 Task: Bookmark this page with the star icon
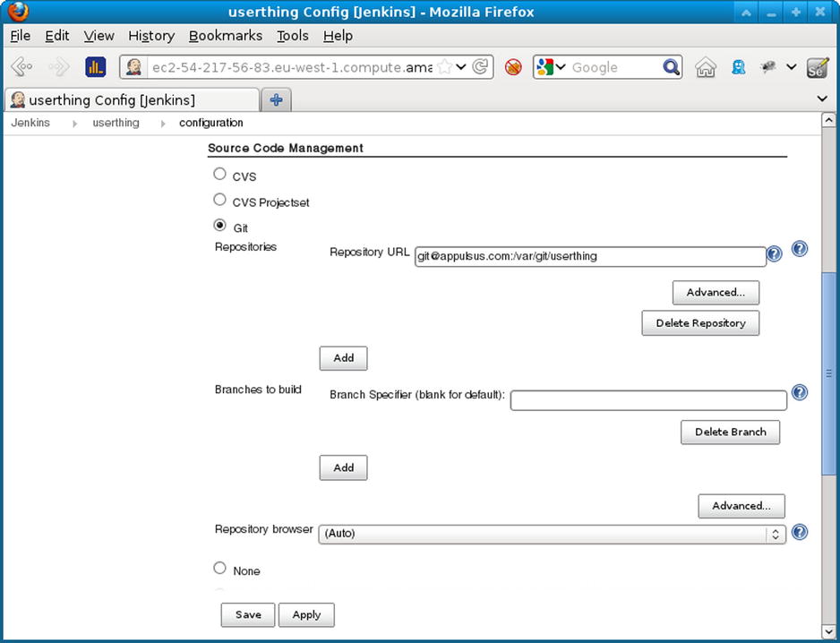tap(444, 67)
